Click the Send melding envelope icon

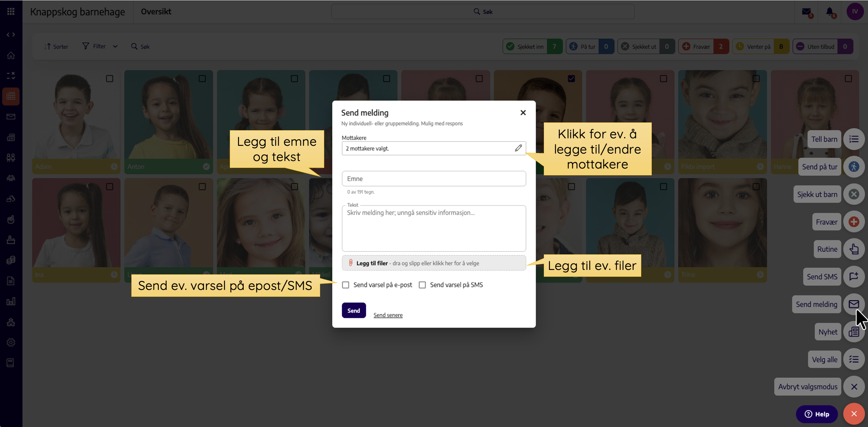click(x=854, y=304)
